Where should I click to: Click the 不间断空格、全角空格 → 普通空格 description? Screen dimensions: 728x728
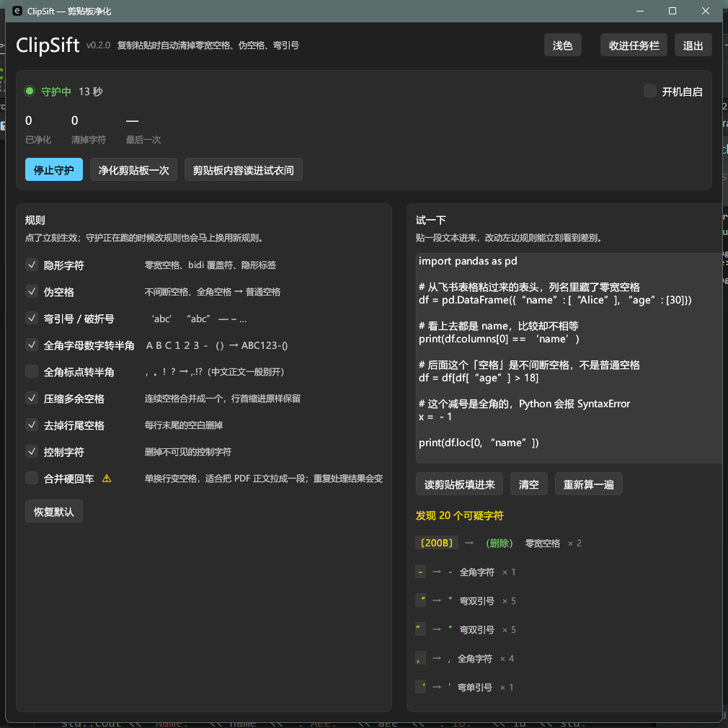[212, 292]
